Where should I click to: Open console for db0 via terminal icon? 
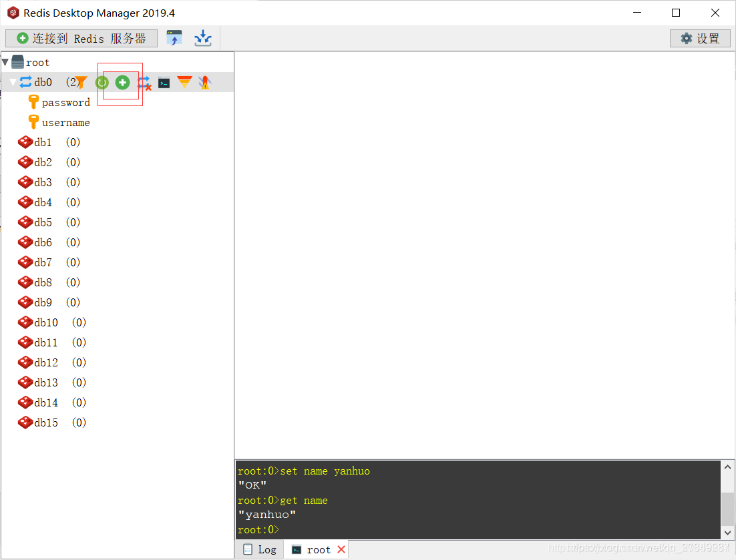click(x=164, y=83)
